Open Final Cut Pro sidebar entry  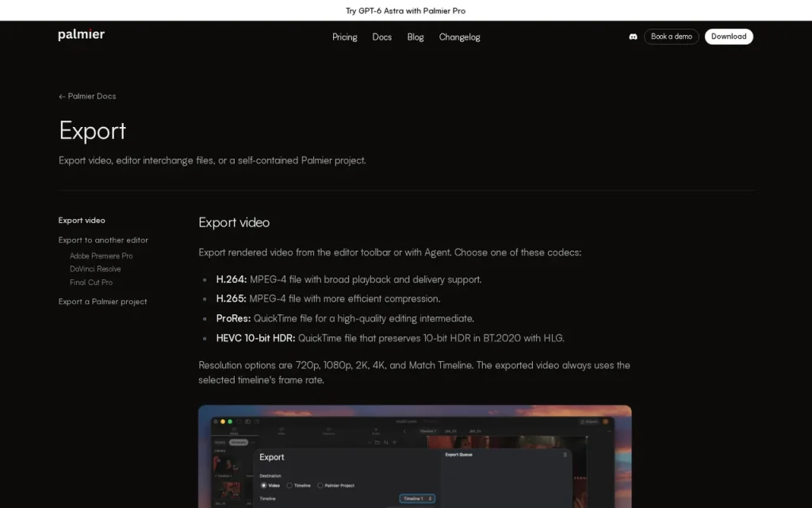coord(91,283)
